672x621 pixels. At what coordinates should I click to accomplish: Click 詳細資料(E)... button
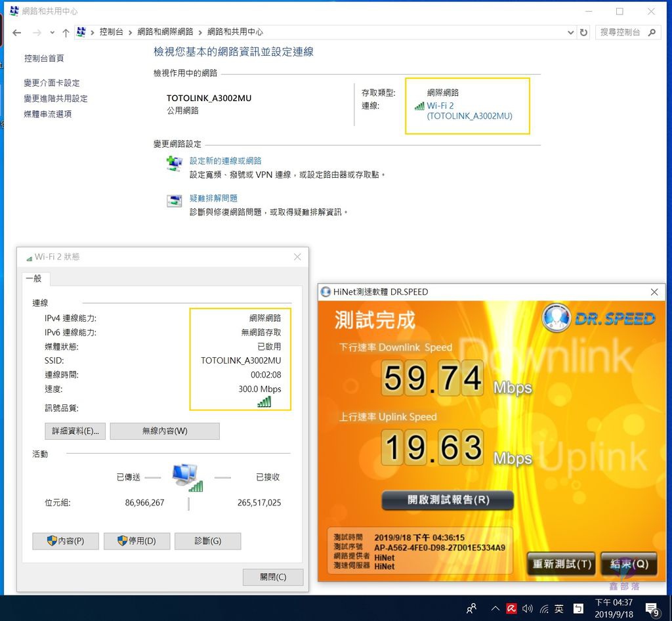click(x=75, y=431)
